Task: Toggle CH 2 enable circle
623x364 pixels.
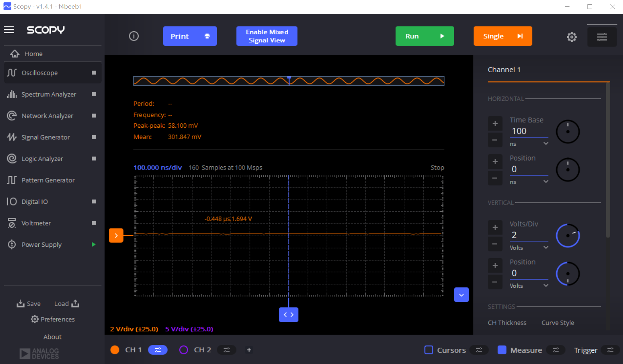Action: [184, 350]
